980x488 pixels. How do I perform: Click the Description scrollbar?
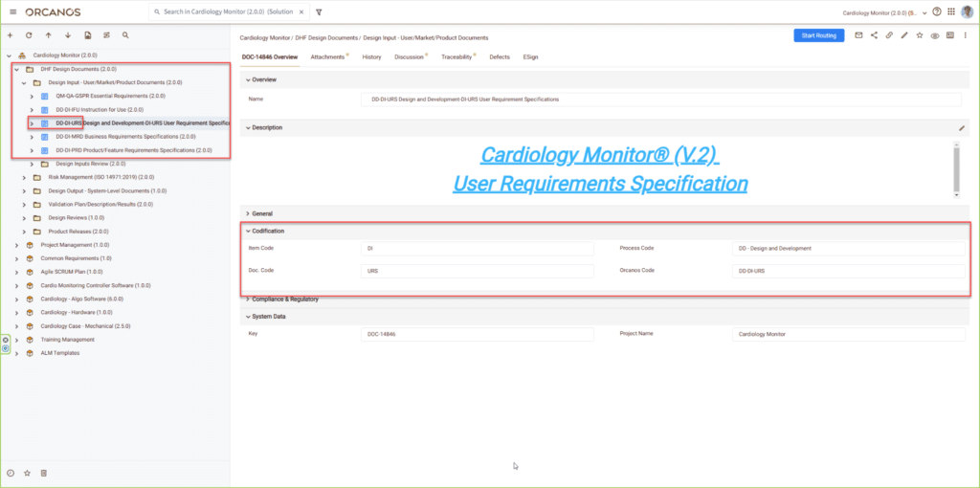click(956, 170)
